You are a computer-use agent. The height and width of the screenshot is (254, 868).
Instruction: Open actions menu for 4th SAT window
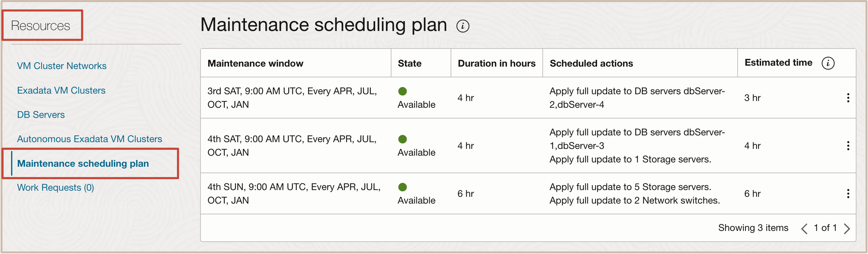pos(848,146)
